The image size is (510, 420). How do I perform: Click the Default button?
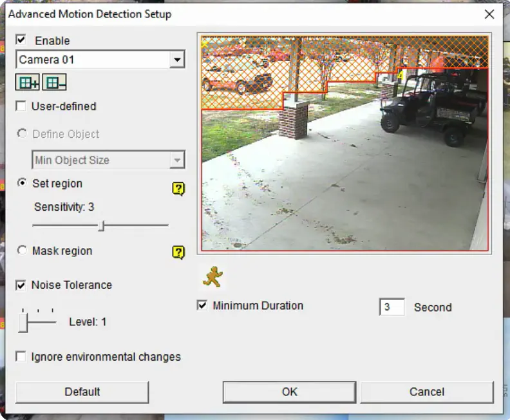coord(82,392)
